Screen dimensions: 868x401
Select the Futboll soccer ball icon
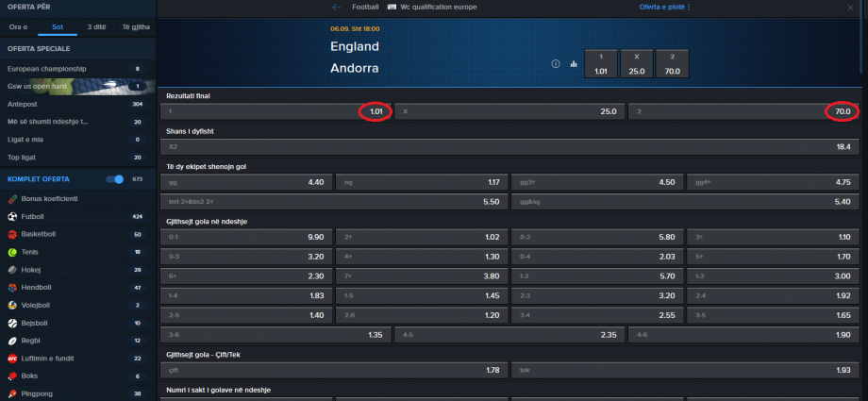[12, 217]
